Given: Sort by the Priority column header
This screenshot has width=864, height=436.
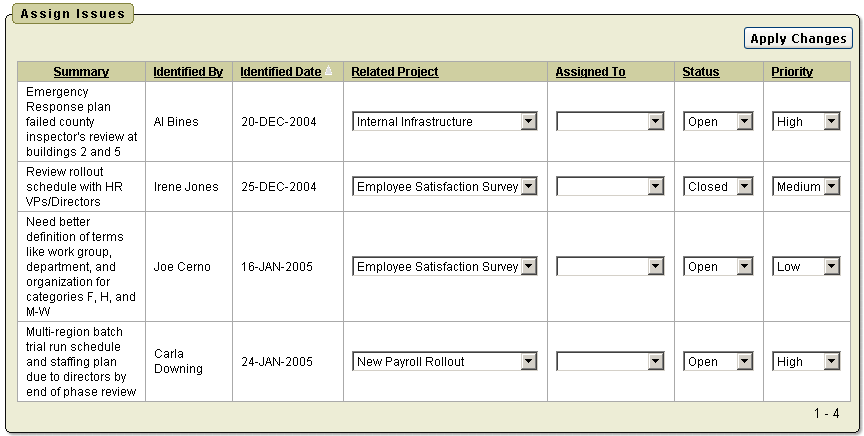Looking at the screenshot, I should point(792,72).
